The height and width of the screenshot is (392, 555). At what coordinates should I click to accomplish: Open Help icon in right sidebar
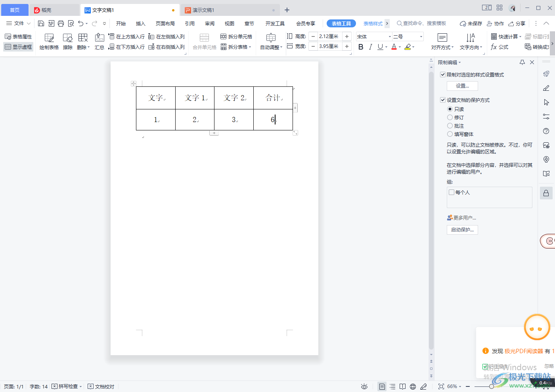546,131
